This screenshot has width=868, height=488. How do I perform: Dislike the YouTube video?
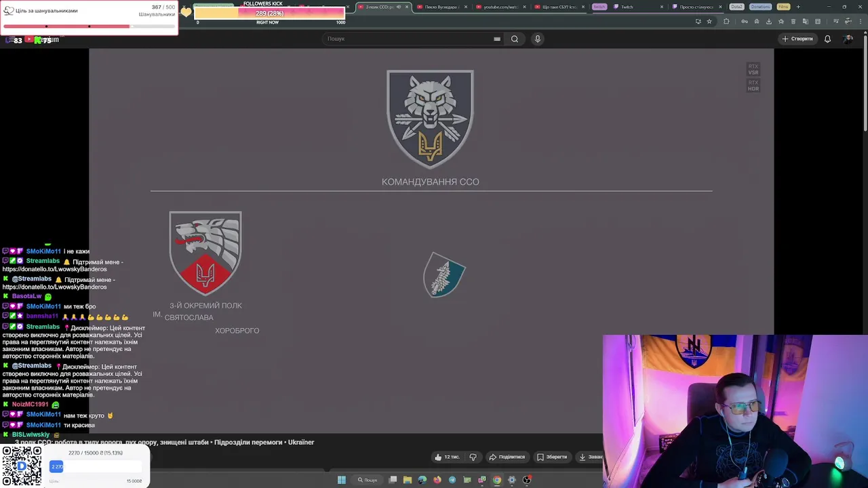tap(473, 457)
